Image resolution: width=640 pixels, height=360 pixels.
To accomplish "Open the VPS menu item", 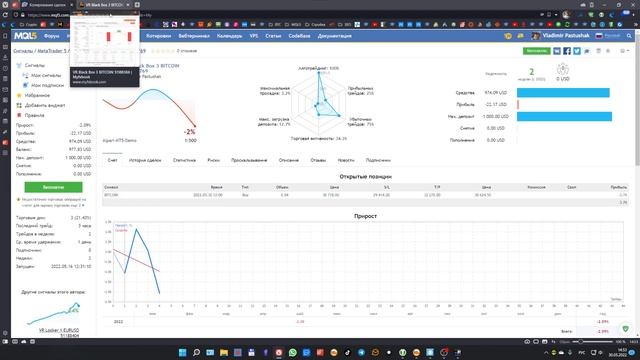I will (x=254, y=36).
